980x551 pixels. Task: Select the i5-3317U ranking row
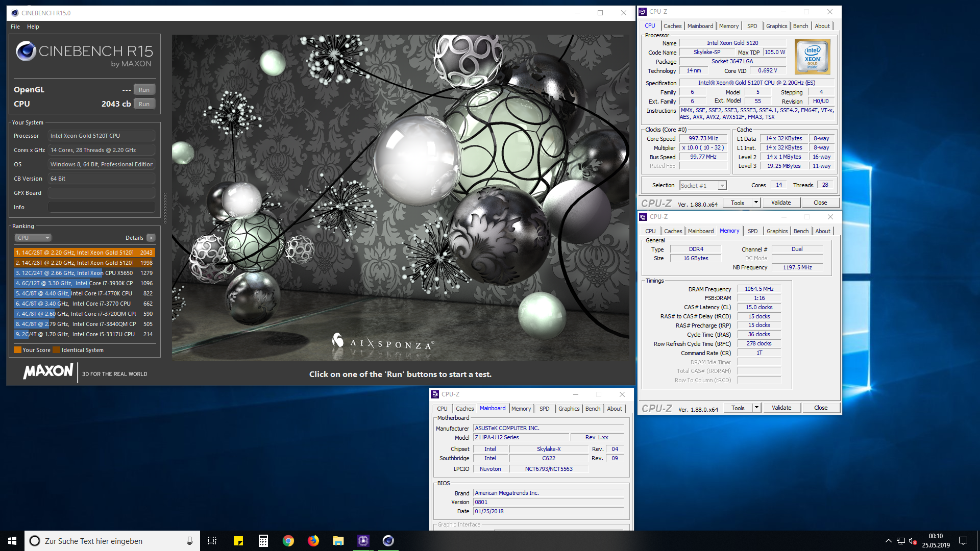[84, 334]
